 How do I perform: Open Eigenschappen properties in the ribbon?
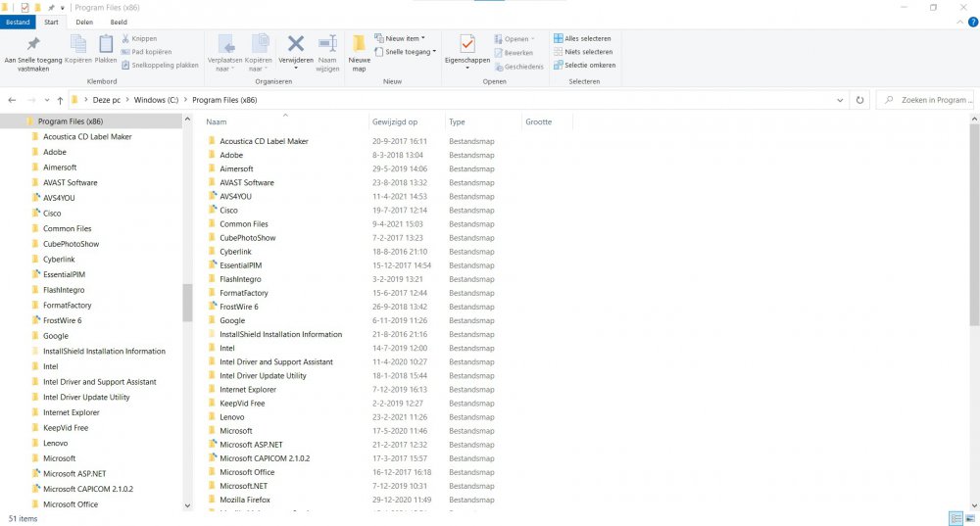pyautogui.click(x=466, y=47)
